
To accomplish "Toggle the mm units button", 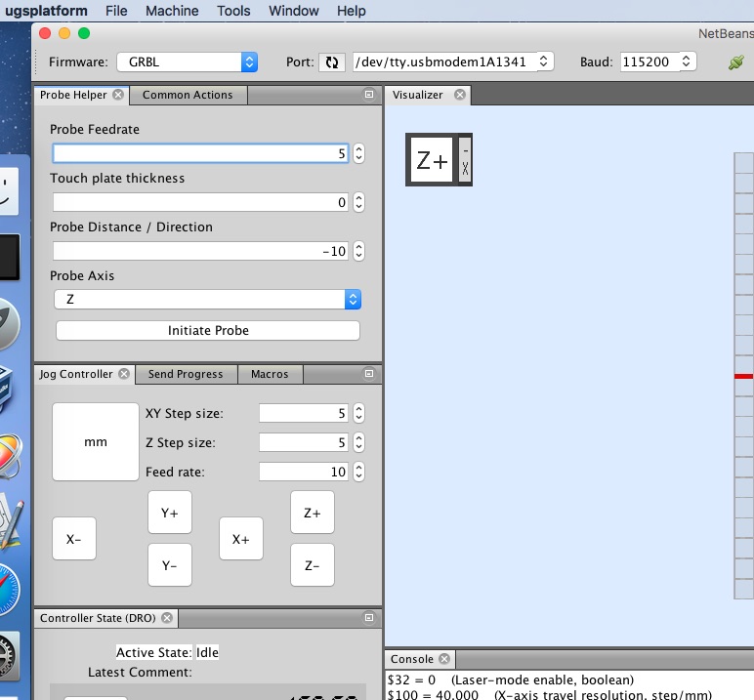I will (x=96, y=442).
